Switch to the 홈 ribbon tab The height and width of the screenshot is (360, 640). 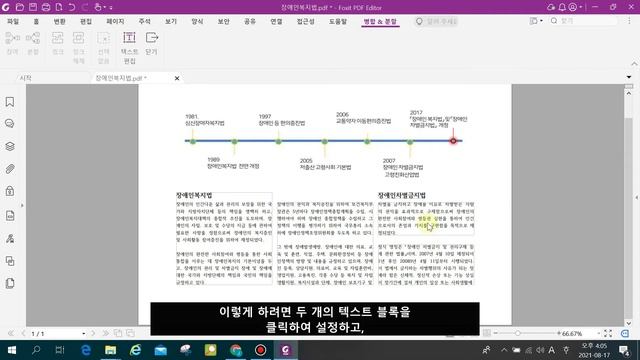pyautogui.click(x=36, y=21)
